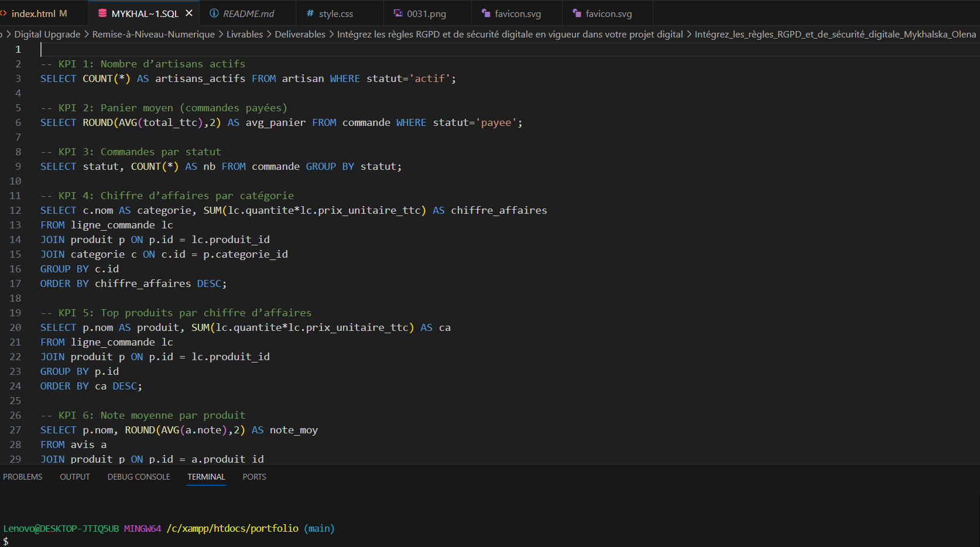The width and height of the screenshot is (980, 547).
Task: Open the Deliverables breadcrumb
Action: tap(300, 35)
